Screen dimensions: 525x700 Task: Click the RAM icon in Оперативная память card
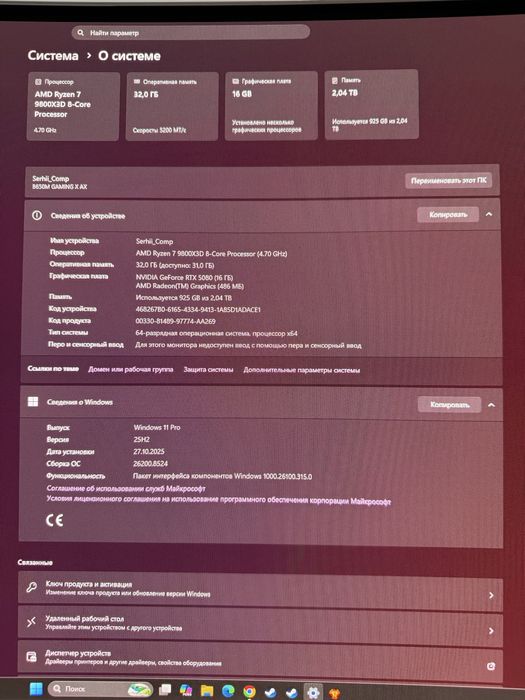(137, 81)
